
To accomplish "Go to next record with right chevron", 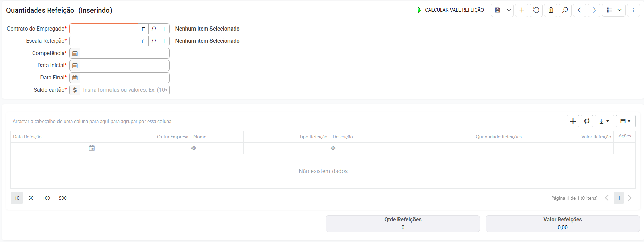I will pyautogui.click(x=594, y=10).
